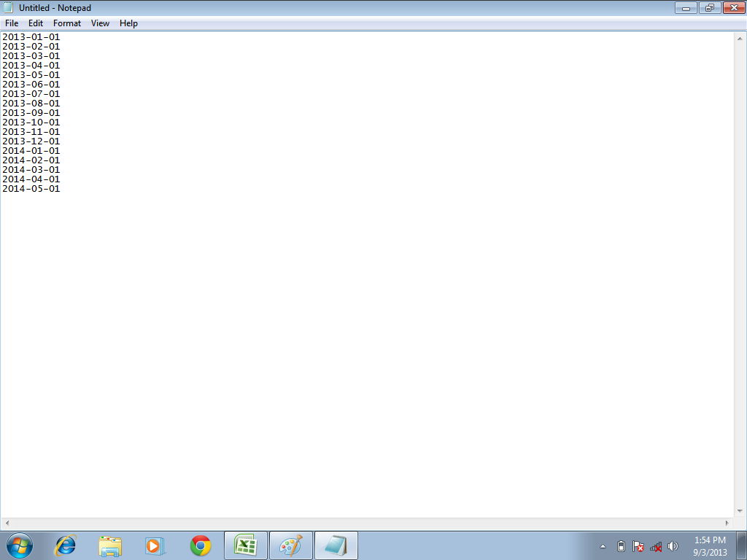This screenshot has height=560, width=747.
Task: Click the horizontal scrollbar left arrow
Action: (x=7, y=523)
